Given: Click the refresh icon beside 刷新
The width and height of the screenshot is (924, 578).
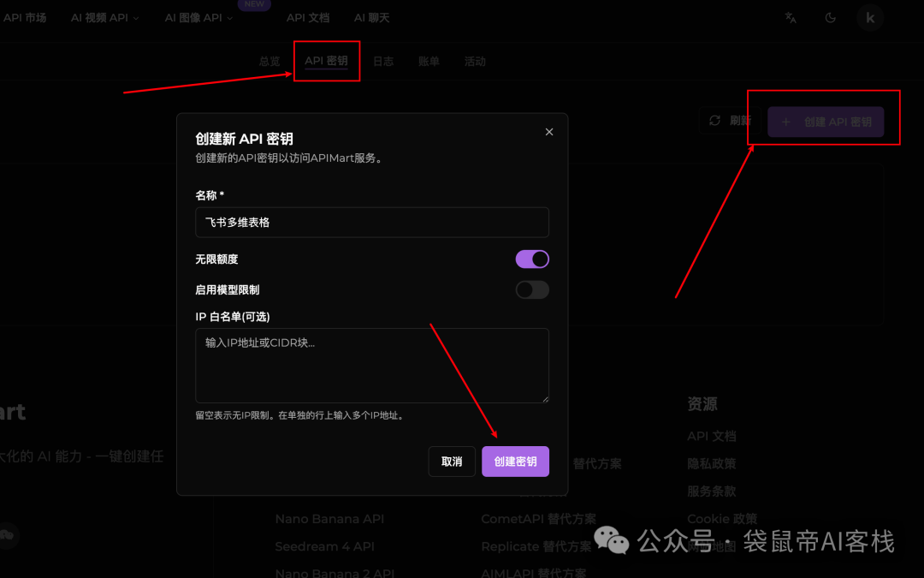Looking at the screenshot, I should click(x=714, y=120).
